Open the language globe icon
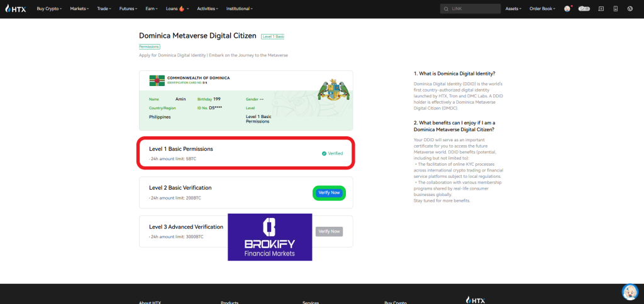This screenshot has width=644, height=304. pyautogui.click(x=631, y=9)
